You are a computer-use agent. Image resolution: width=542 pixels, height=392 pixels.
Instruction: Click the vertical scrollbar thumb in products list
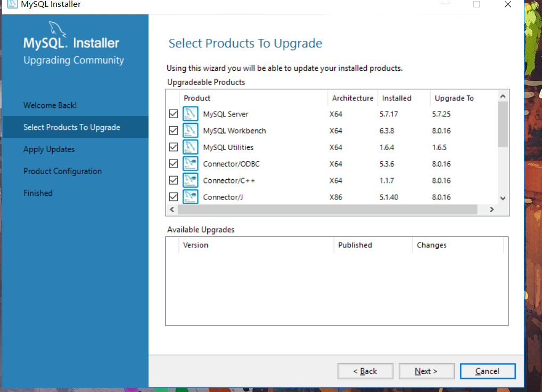pyautogui.click(x=503, y=124)
